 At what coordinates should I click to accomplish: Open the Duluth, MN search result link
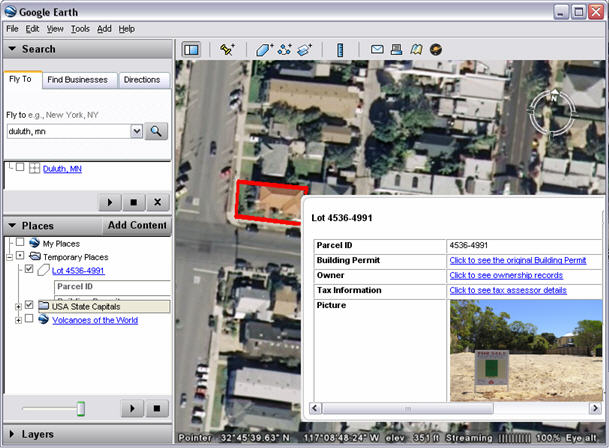pos(62,169)
